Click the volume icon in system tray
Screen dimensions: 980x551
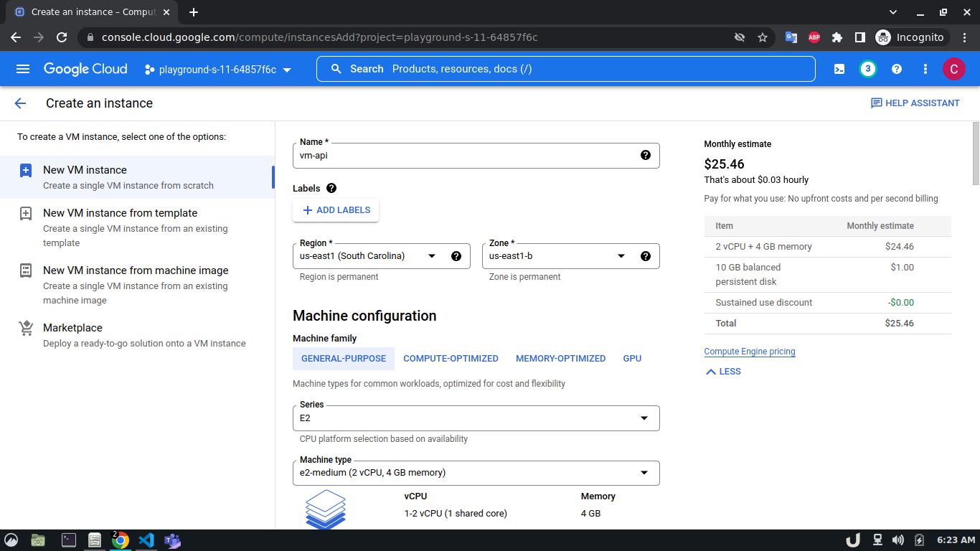click(x=898, y=540)
